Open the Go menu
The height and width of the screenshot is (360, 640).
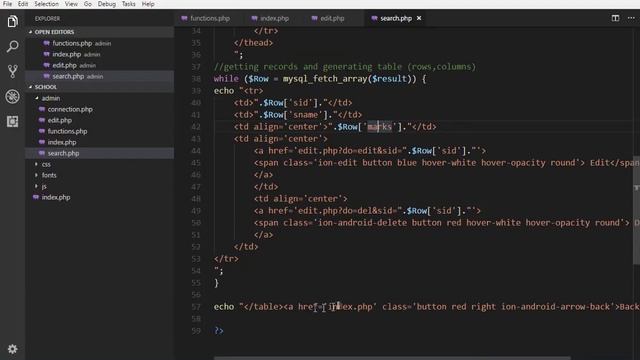pyautogui.click(x=88, y=4)
